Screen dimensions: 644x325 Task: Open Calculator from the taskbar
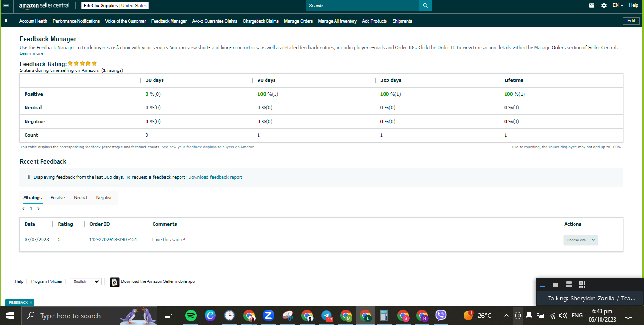coord(384,316)
